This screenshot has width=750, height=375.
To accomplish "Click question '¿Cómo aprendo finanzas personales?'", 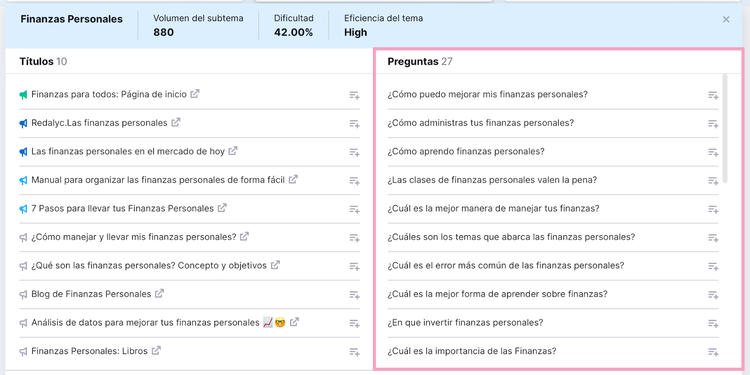I will pyautogui.click(x=466, y=152).
